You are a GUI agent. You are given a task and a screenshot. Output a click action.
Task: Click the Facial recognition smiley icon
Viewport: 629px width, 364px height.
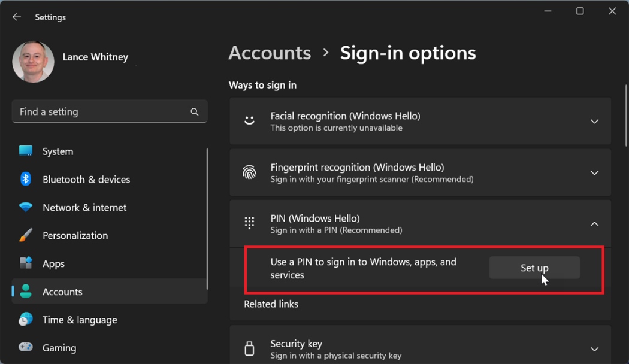pos(249,121)
